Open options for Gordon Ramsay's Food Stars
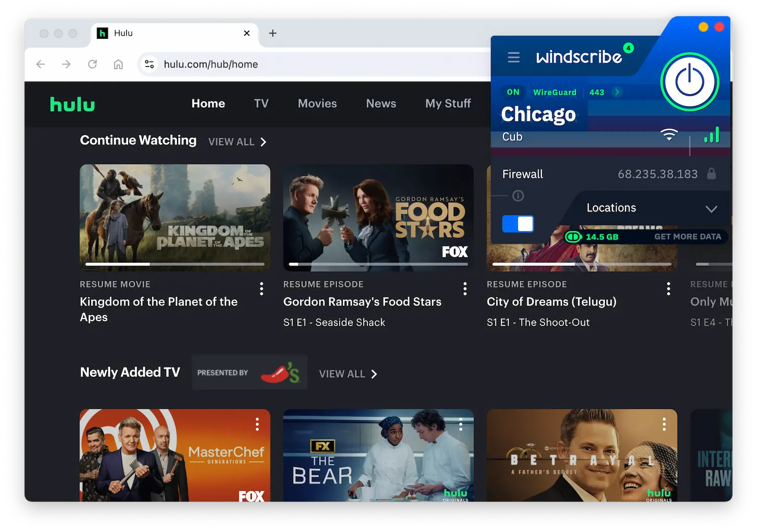This screenshot has height=532, width=757. 465,288
